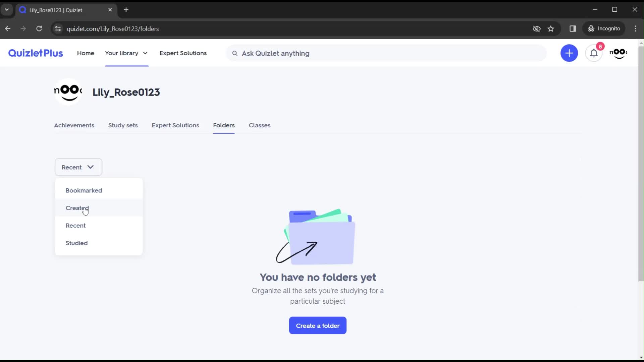Image resolution: width=644 pixels, height=362 pixels.
Task: Click the back navigation arrow icon
Action: click(x=7, y=28)
